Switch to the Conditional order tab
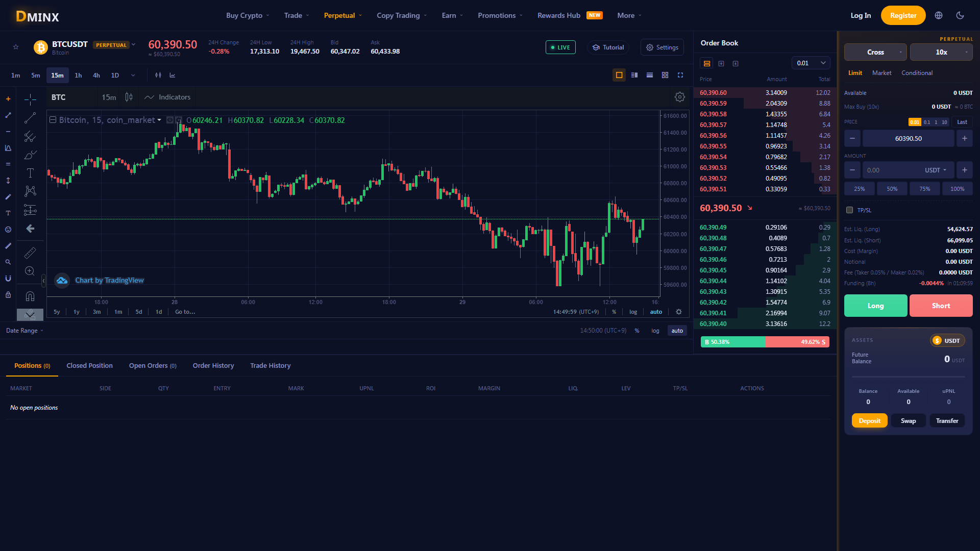 [x=917, y=73]
